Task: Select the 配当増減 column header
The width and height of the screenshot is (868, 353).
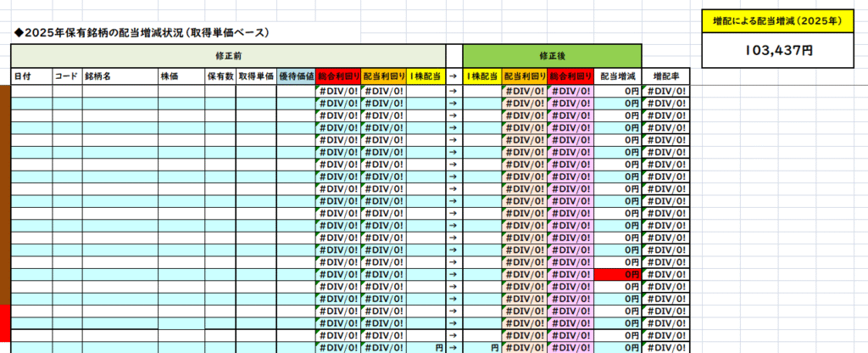Action: click(617, 76)
